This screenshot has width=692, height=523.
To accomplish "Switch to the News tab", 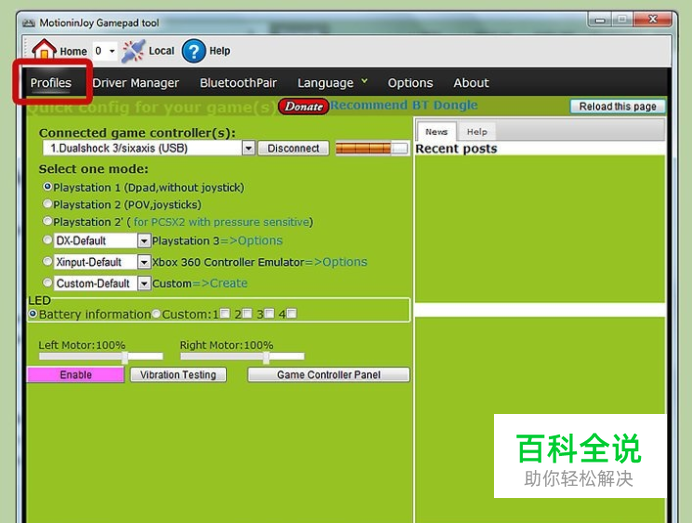I will (436, 132).
